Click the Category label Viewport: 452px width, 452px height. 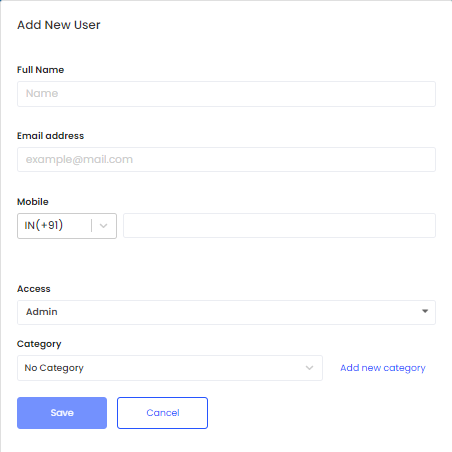tap(39, 344)
